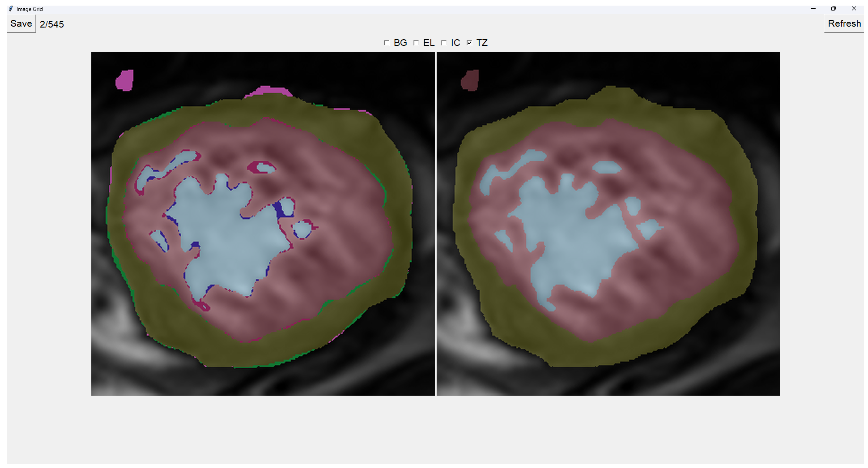Uncheck the TZ checkbox
Image resolution: width=868 pixels, height=468 pixels.
(469, 43)
